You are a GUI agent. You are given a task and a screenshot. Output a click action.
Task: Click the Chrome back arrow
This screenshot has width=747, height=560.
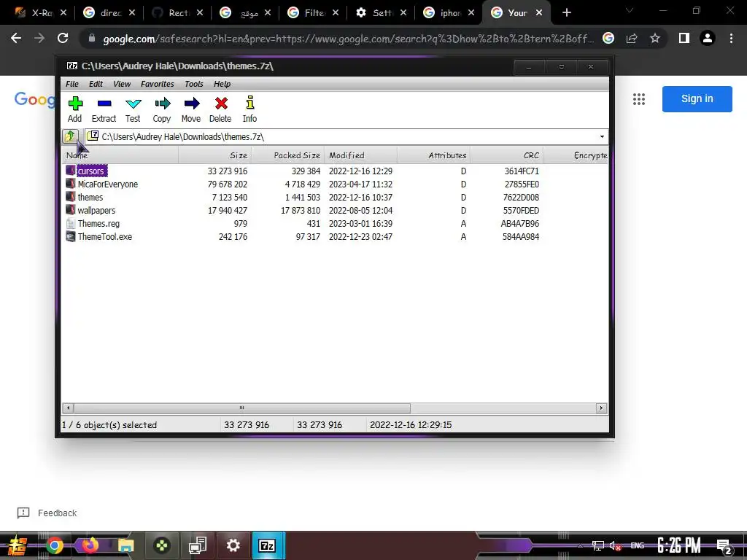(x=16, y=38)
